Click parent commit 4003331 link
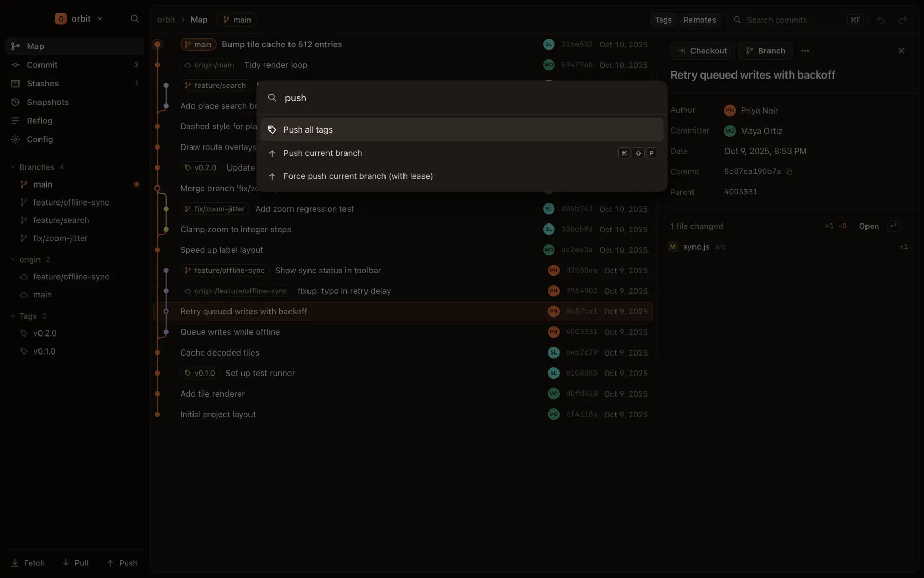The width and height of the screenshot is (924, 578). [740, 192]
